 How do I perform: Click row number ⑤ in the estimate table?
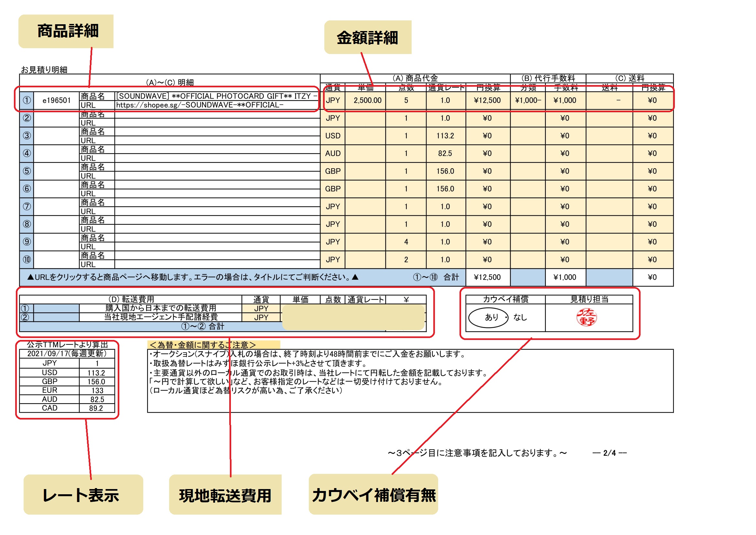[27, 171]
